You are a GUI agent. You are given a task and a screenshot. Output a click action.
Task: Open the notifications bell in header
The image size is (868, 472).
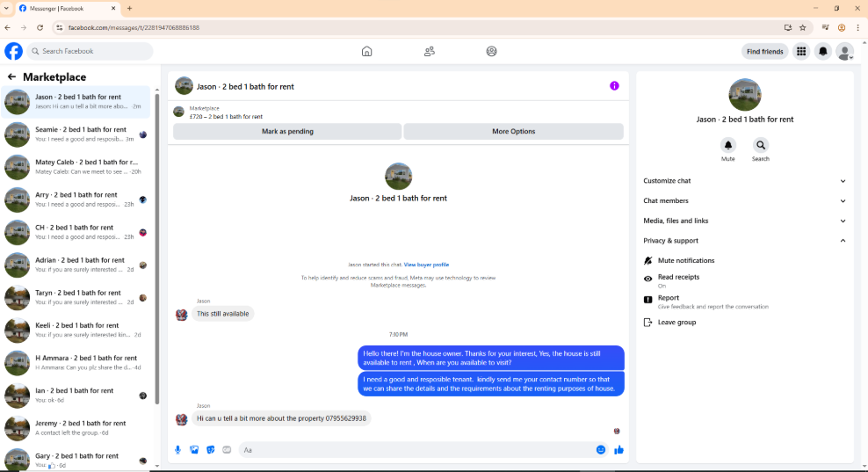[823, 52]
